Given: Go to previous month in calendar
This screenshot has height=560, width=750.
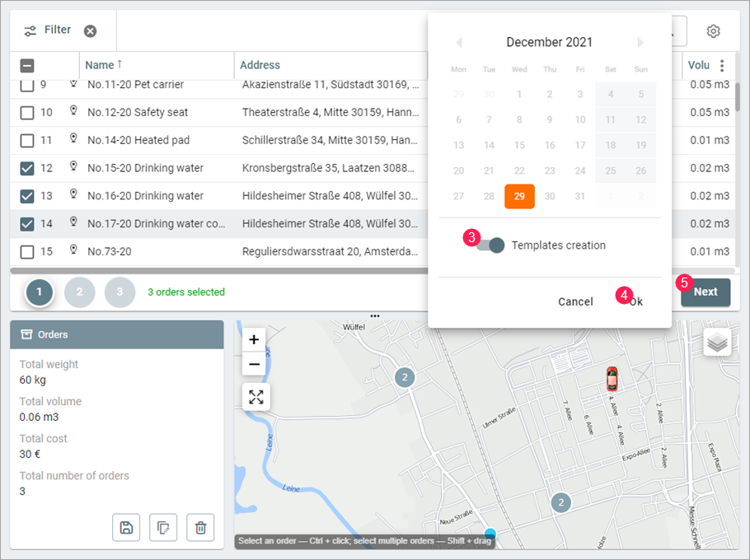Looking at the screenshot, I should pos(459,43).
